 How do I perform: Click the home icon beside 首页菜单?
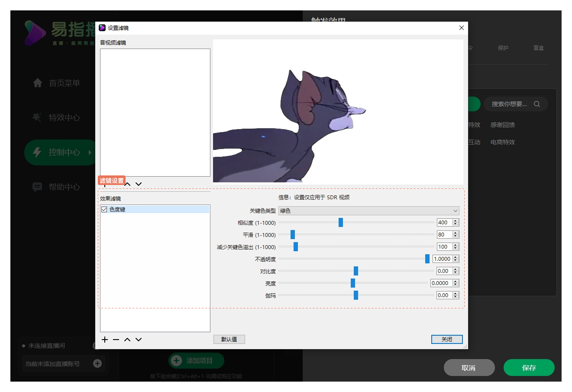(x=38, y=83)
